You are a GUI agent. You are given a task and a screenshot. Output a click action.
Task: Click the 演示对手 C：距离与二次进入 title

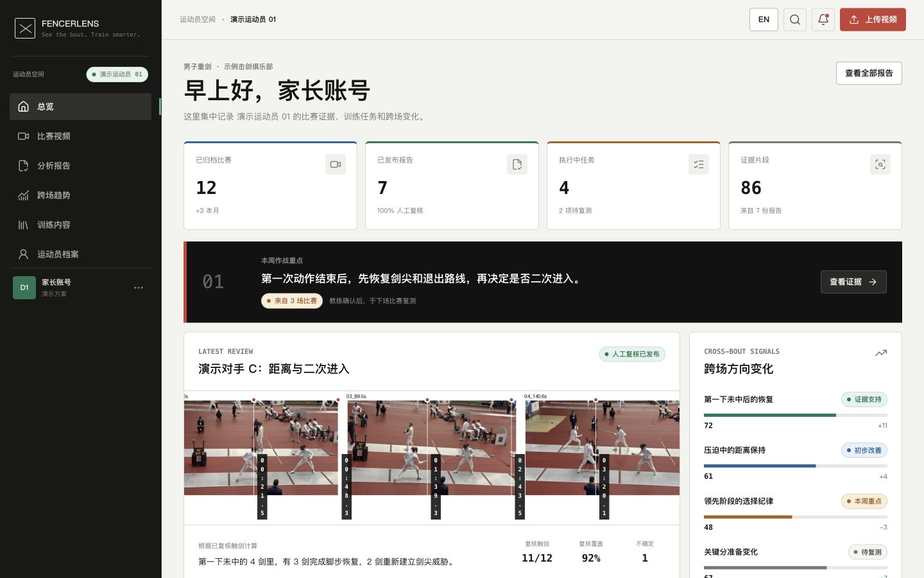pos(274,369)
